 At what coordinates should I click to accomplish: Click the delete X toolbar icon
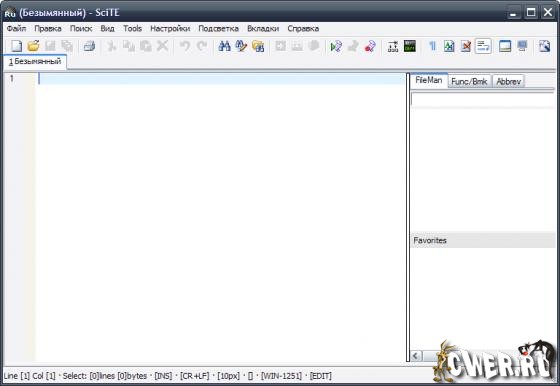pos(162,46)
